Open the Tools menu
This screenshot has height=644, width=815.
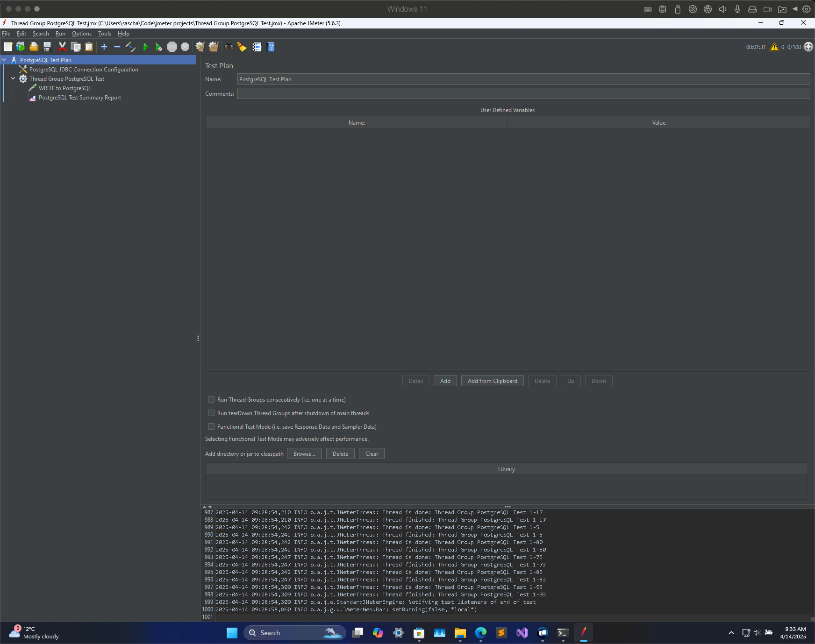(x=105, y=34)
